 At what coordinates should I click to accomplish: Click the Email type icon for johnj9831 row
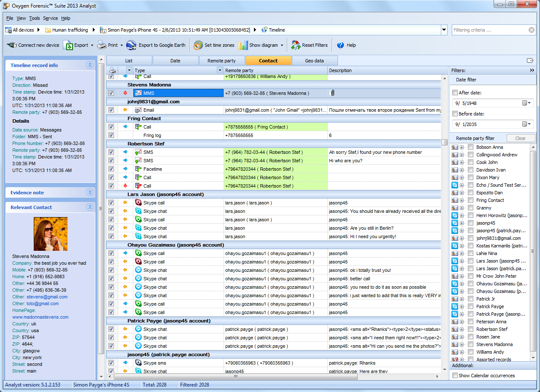click(x=138, y=110)
